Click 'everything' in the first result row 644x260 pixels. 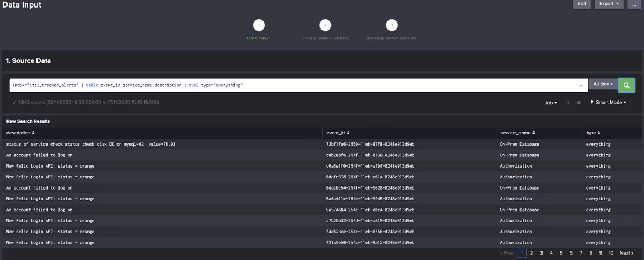598,144
